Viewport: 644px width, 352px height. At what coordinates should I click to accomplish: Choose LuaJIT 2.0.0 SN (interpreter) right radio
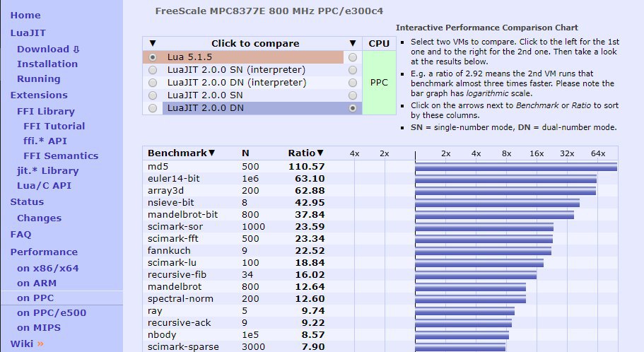352,70
